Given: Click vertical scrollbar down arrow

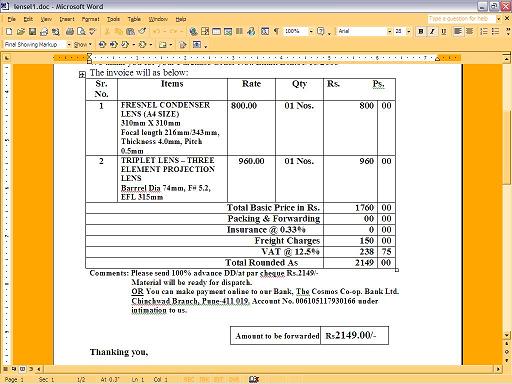Looking at the screenshot, I should (507, 335).
